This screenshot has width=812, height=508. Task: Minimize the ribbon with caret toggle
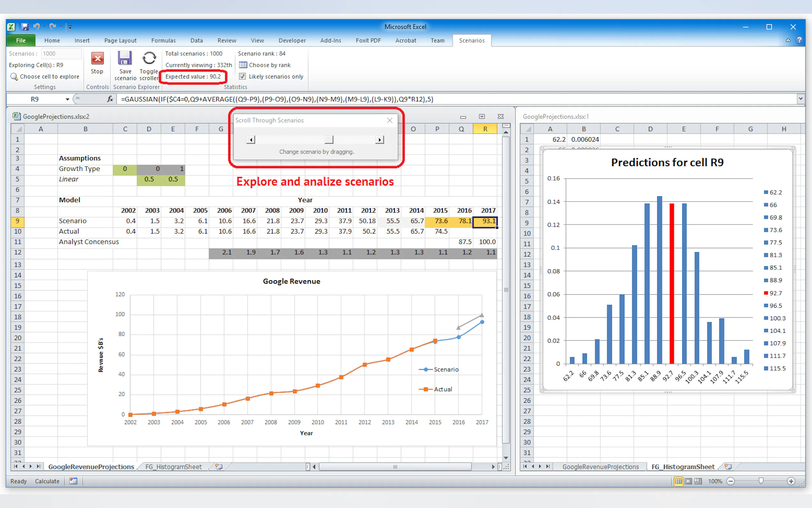tap(788, 40)
